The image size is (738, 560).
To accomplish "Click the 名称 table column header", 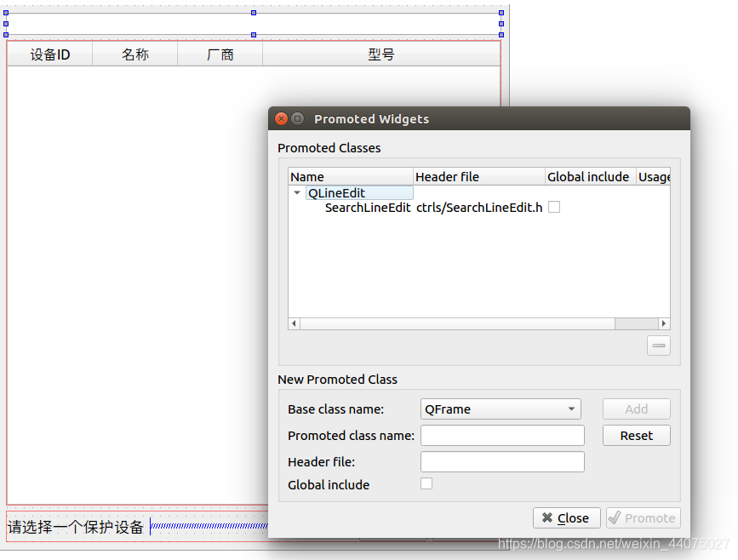I will tap(135, 54).
